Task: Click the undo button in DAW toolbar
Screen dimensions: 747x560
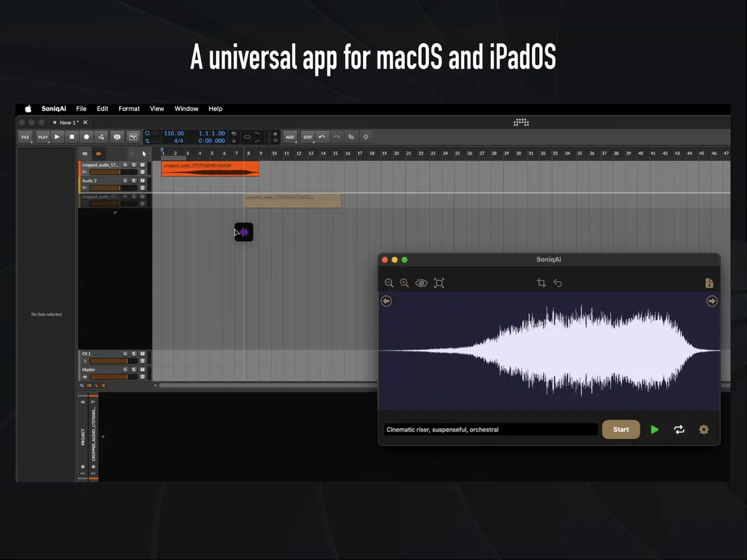Action: [x=322, y=137]
